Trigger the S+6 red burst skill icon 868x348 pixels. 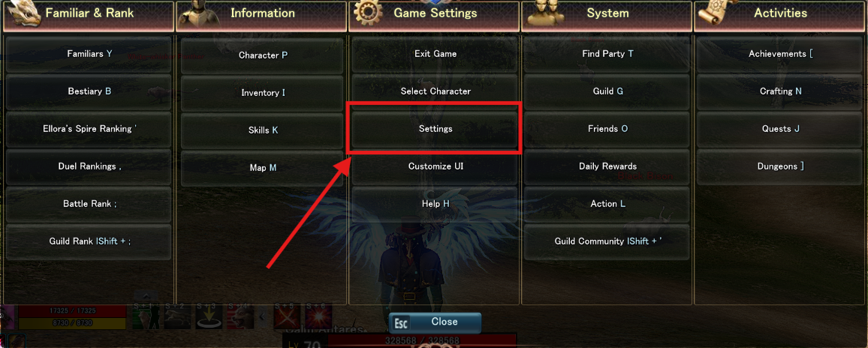[319, 318]
